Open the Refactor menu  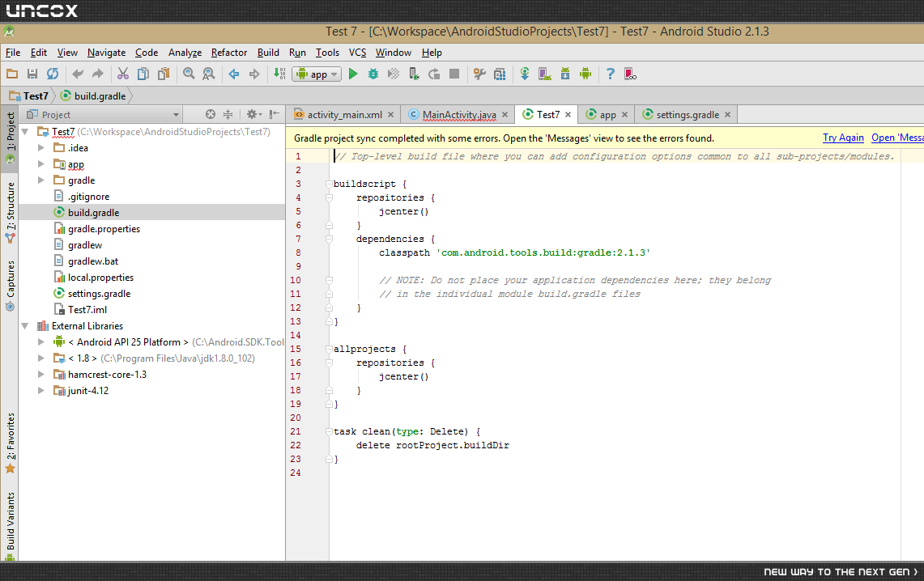click(x=229, y=53)
